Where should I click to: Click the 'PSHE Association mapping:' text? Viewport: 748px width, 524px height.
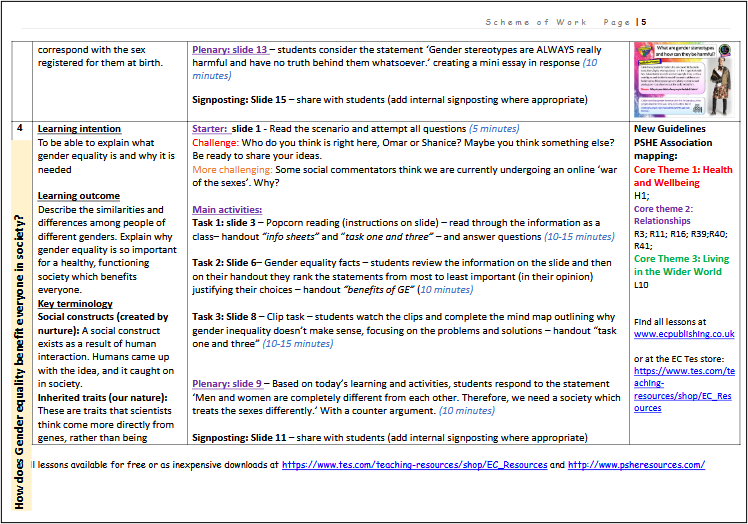pyautogui.click(x=673, y=149)
